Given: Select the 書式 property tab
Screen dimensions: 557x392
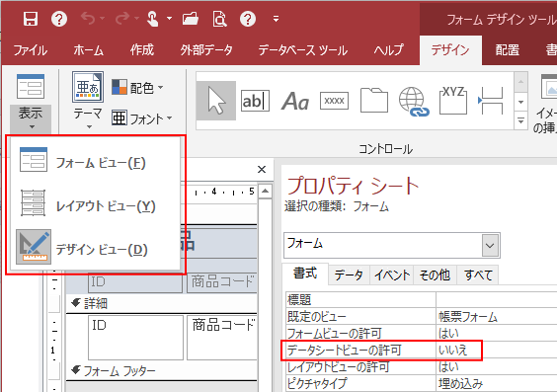Looking at the screenshot, I should pos(305,274).
